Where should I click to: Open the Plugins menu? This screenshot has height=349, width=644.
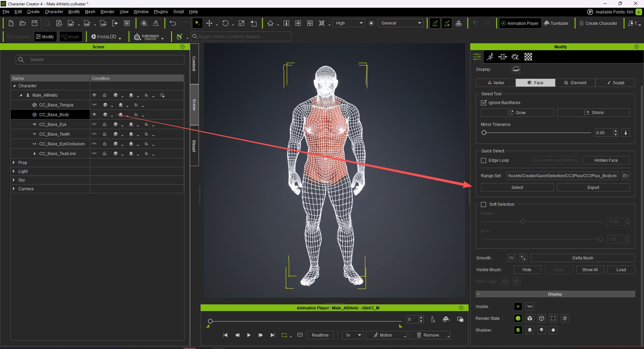point(161,12)
